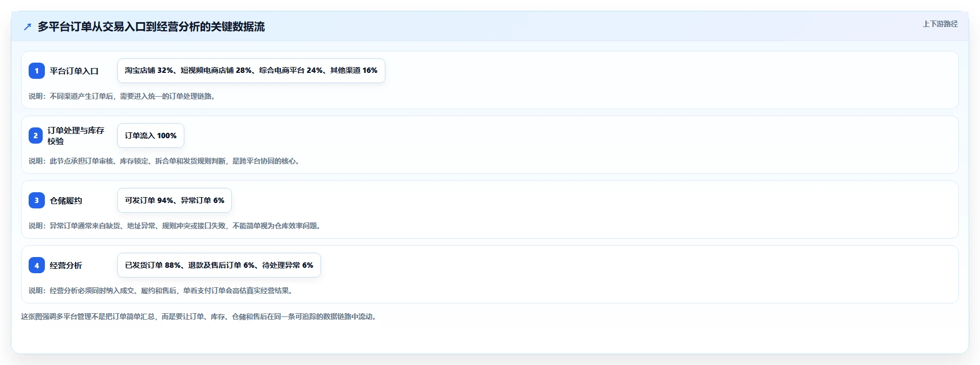Click the step 1 number badge

37,71
